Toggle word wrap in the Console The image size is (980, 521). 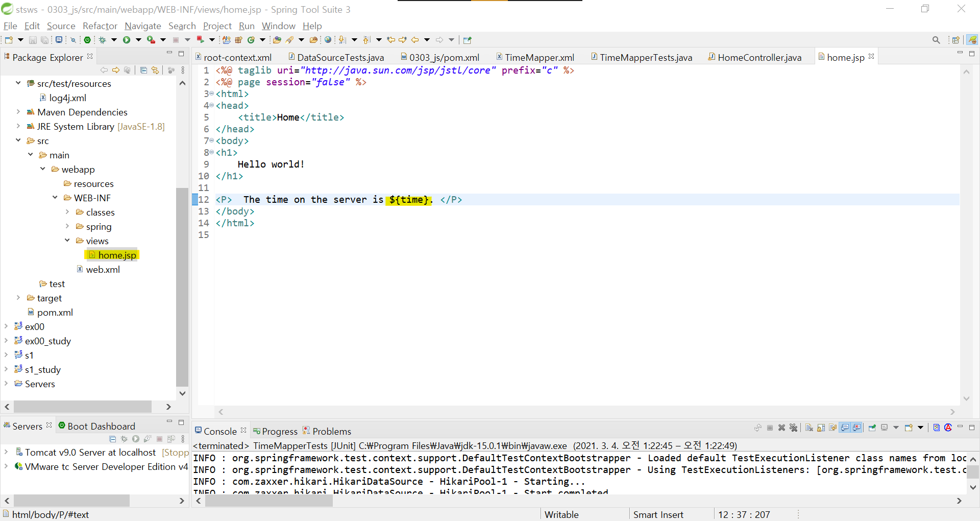(833, 428)
